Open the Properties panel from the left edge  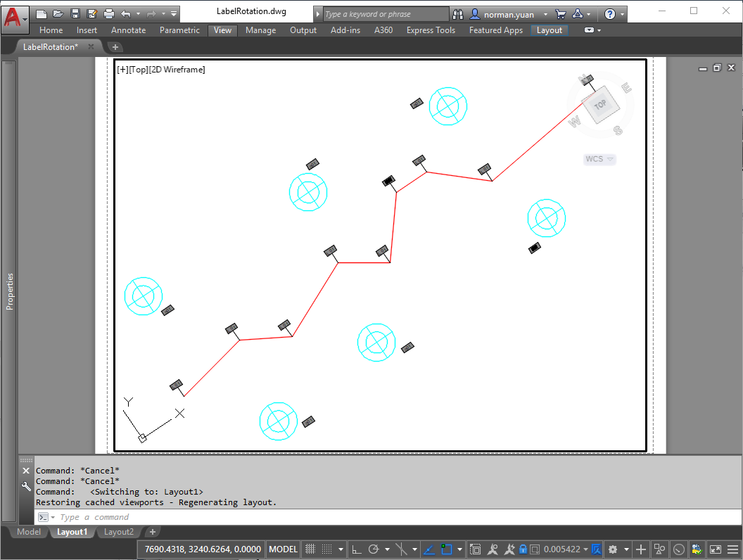point(9,287)
